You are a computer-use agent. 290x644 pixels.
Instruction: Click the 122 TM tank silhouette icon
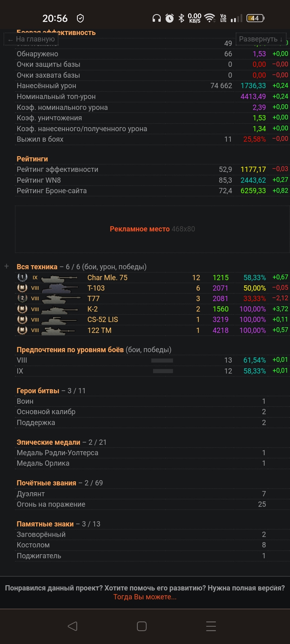59,330
